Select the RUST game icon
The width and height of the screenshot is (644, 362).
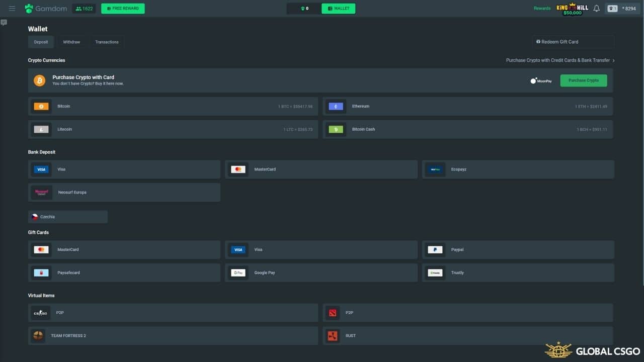332,336
